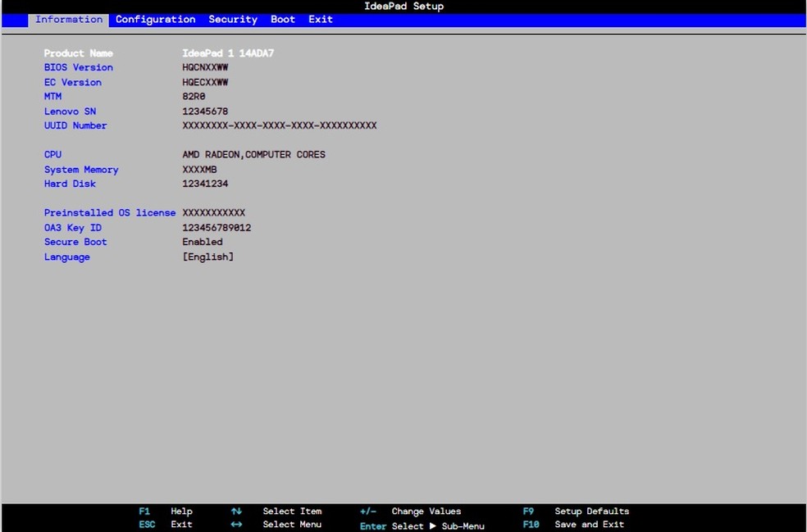The width and height of the screenshot is (807, 532).
Task: Click F9 Setup Defaults
Action: pyautogui.click(x=576, y=512)
